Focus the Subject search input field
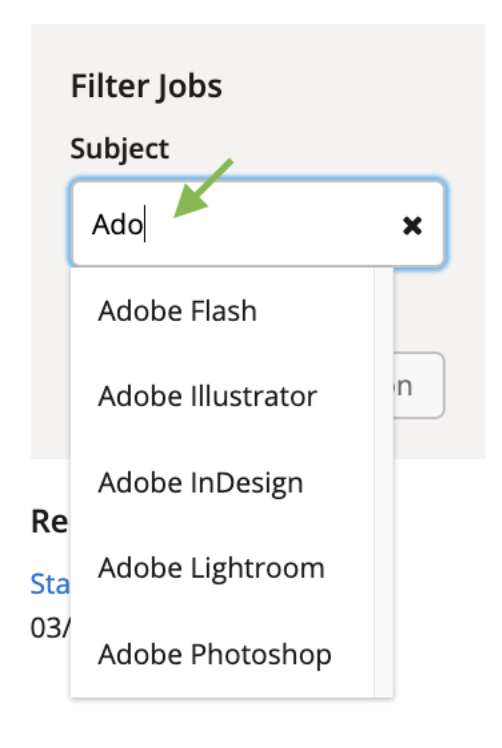This screenshot has width=502, height=748. click(x=258, y=223)
